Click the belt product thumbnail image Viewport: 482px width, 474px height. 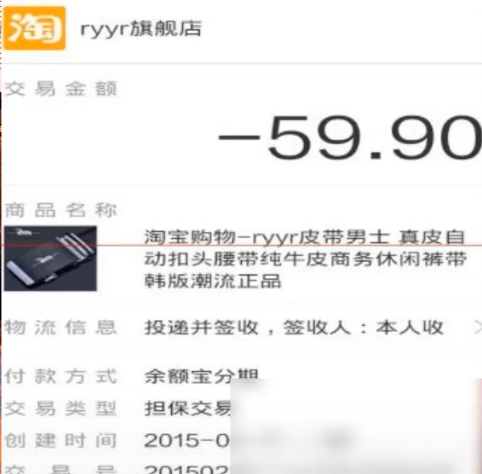pyautogui.click(x=50, y=258)
